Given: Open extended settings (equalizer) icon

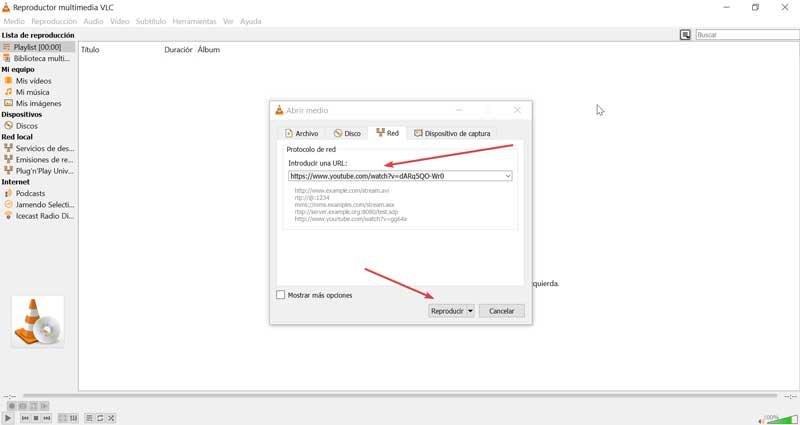Looking at the screenshot, I should (73, 418).
